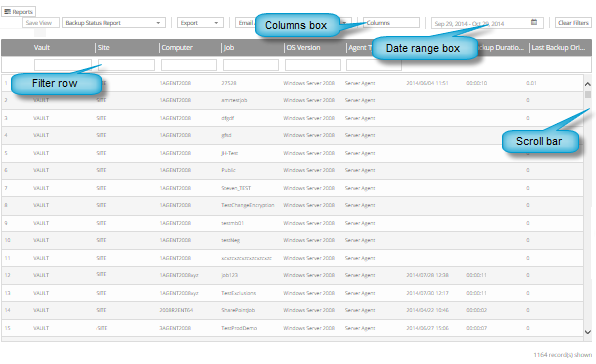Viewport: 596px width, 364px height.
Task: Sort by the Site column header
Action: pyautogui.click(x=103, y=47)
